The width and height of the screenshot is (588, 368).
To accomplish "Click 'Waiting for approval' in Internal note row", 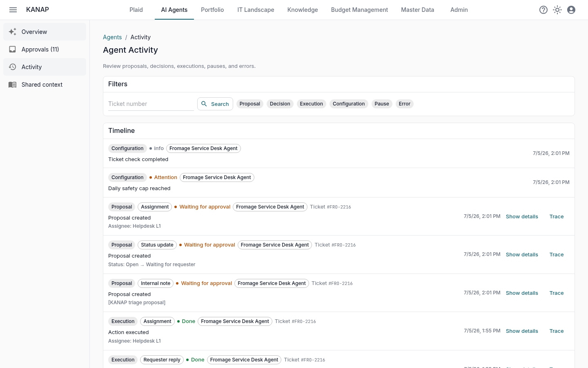I will tap(204, 283).
